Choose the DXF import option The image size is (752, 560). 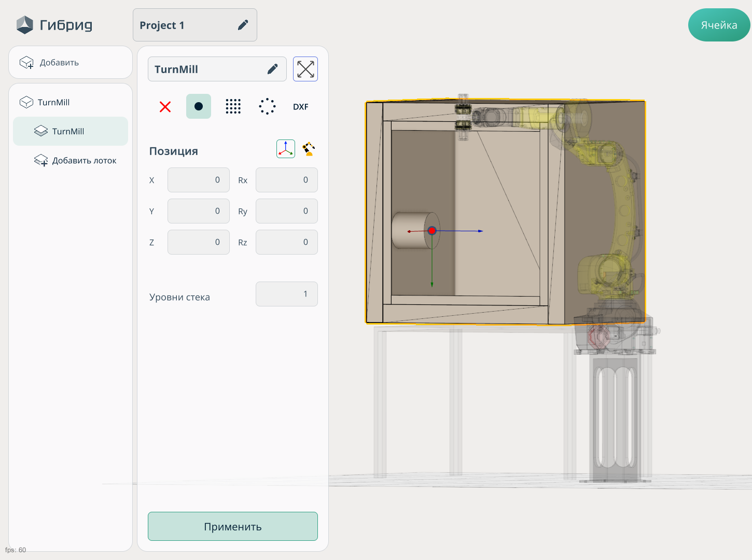tap(300, 107)
